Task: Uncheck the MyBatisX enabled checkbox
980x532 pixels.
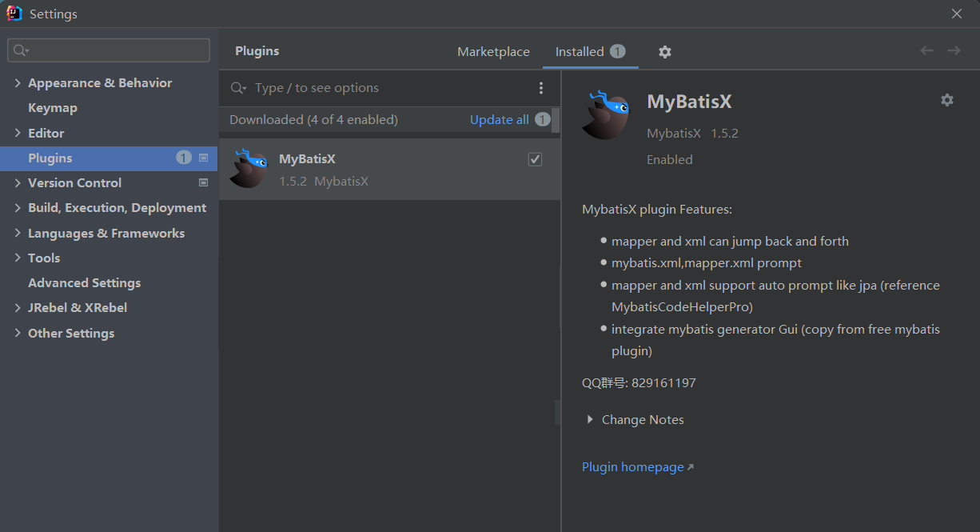Action: pyautogui.click(x=535, y=159)
